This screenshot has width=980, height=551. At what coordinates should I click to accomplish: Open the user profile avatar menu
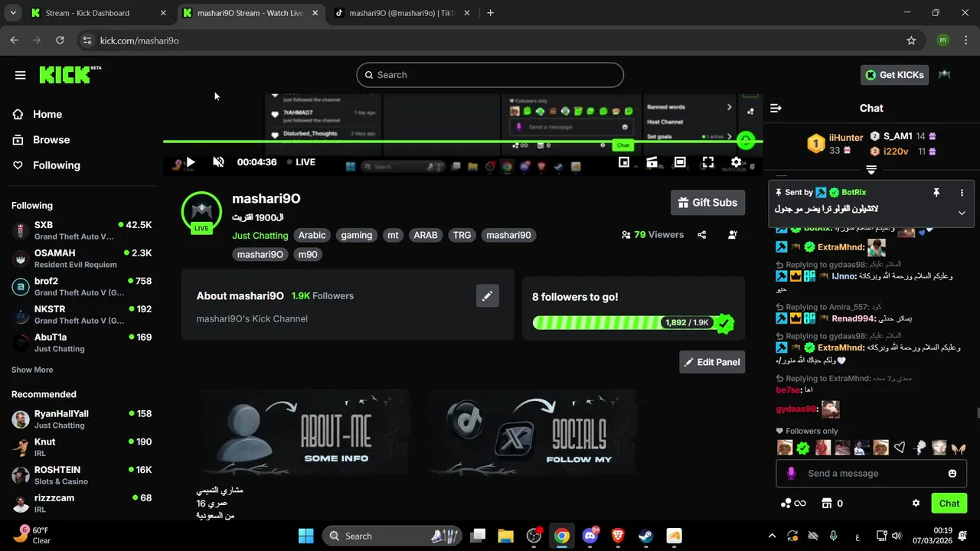(x=944, y=75)
